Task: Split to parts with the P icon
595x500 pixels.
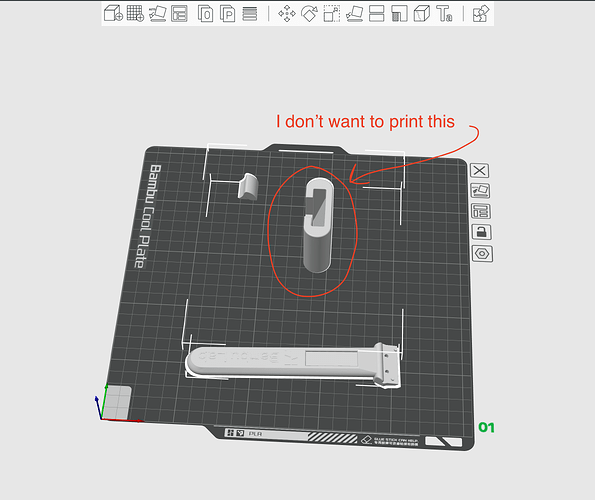Action: 227,14
